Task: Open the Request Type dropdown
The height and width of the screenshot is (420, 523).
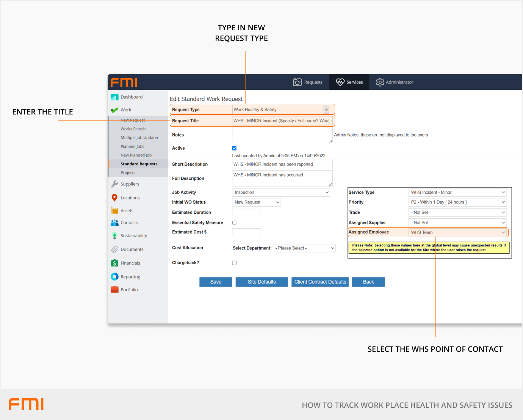Action: click(326, 110)
